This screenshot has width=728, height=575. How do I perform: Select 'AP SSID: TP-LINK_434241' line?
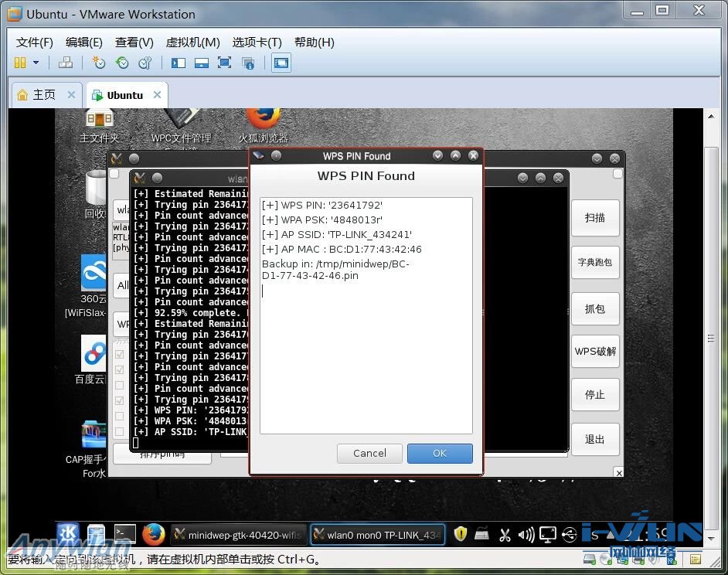337,234
